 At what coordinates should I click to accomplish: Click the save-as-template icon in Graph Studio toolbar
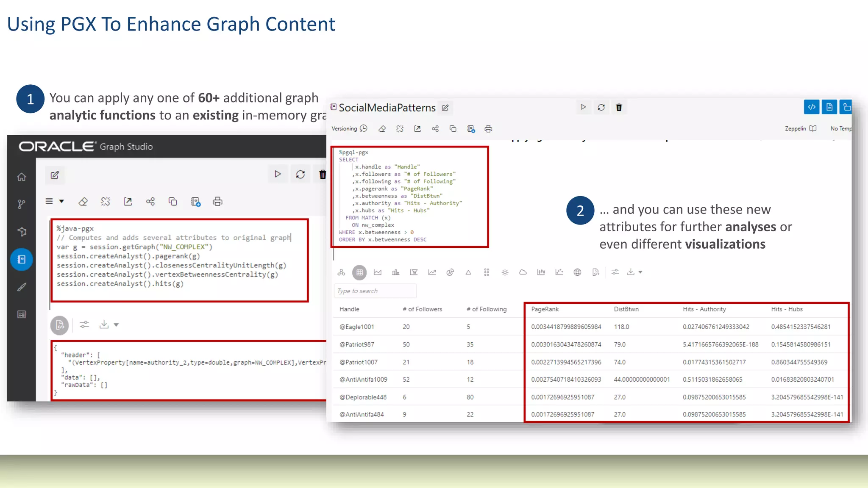click(x=195, y=202)
